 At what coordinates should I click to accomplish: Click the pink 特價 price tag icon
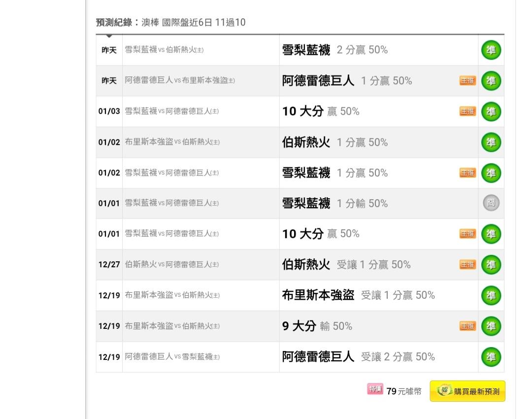pyautogui.click(x=375, y=389)
